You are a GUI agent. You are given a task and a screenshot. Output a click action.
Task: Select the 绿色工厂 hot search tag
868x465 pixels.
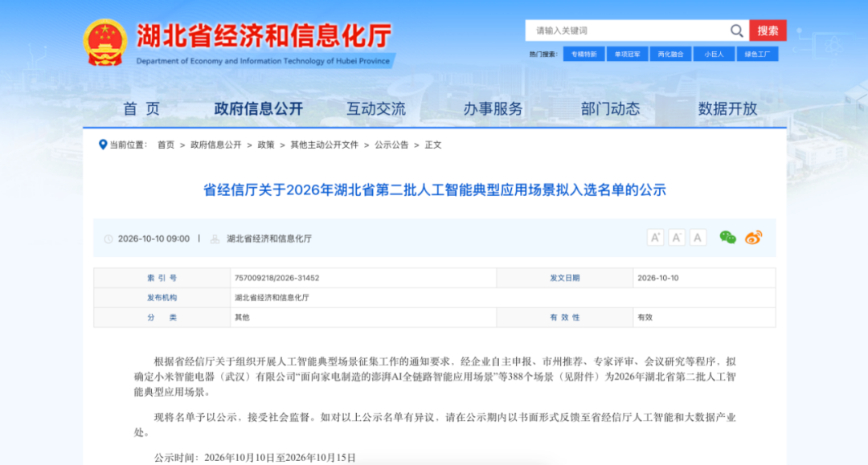coord(757,54)
